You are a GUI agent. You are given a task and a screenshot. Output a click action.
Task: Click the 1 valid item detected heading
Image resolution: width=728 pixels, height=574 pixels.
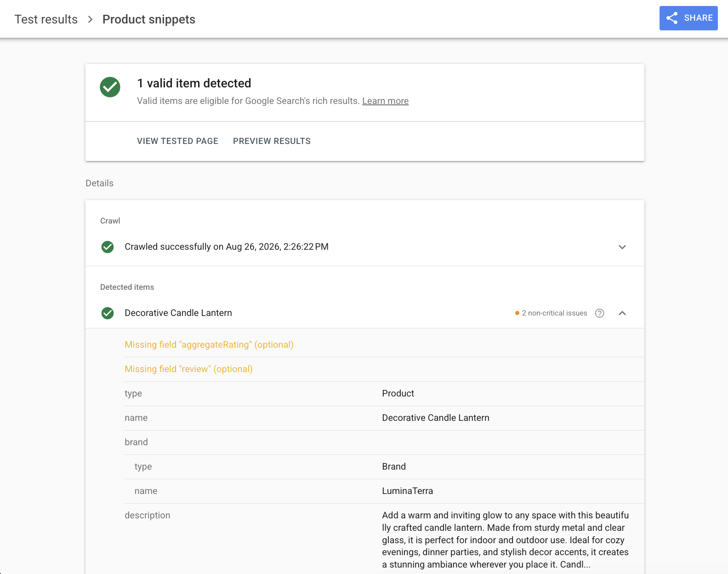(194, 83)
